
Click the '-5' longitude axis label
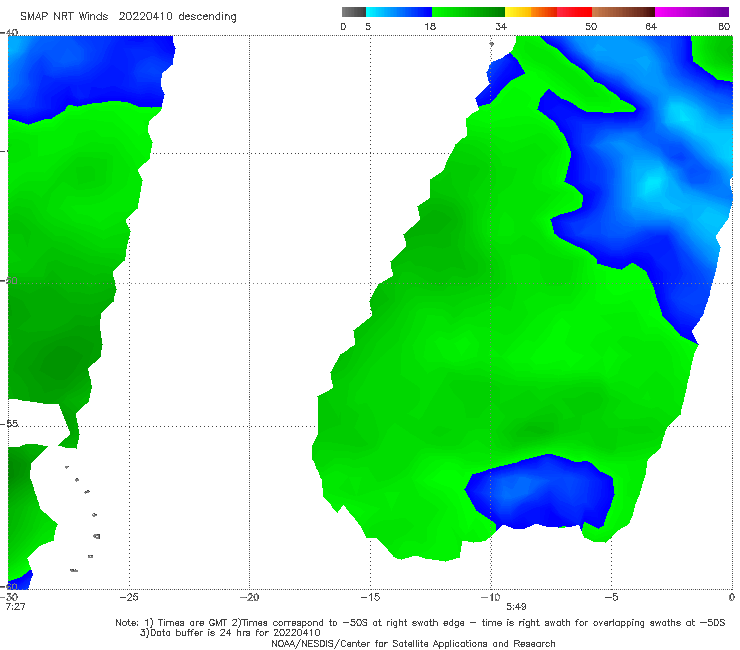tap(611, 597)
